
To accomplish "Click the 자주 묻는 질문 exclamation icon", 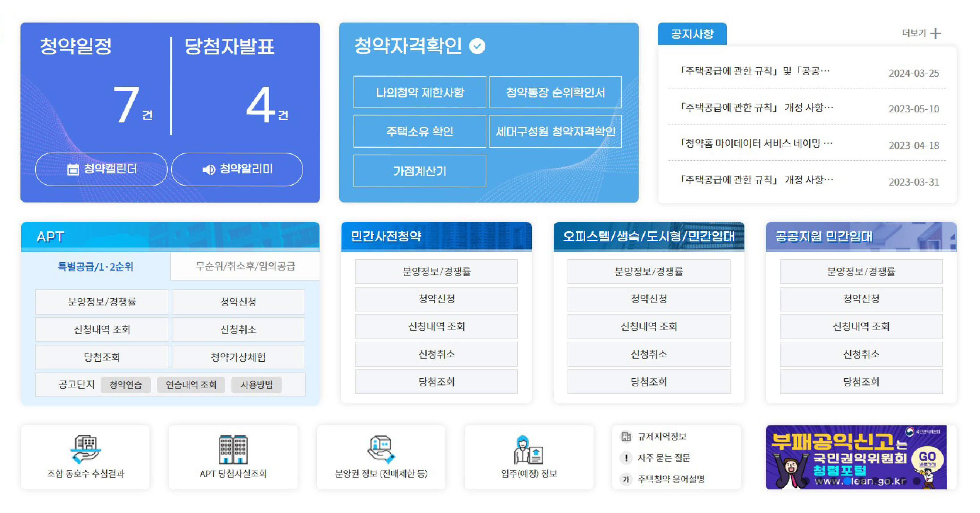I will pyautogui.click(x=626, y=458).
